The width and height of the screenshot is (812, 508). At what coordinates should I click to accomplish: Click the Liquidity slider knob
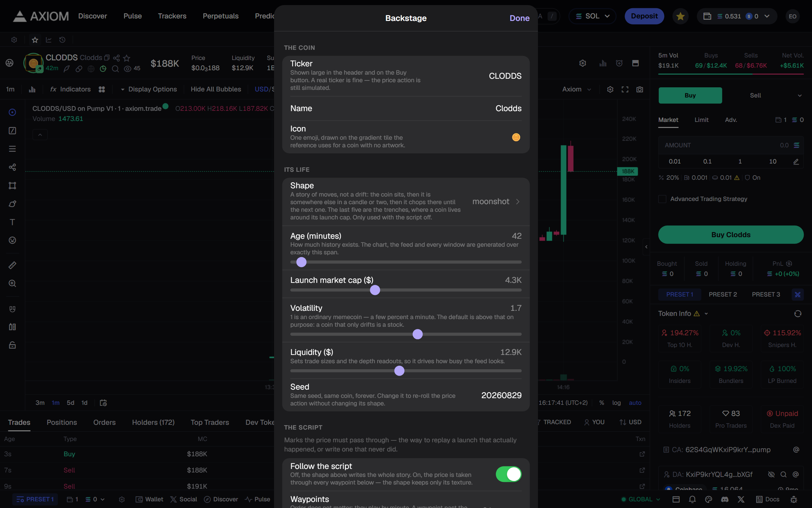[x=399, y=371]
